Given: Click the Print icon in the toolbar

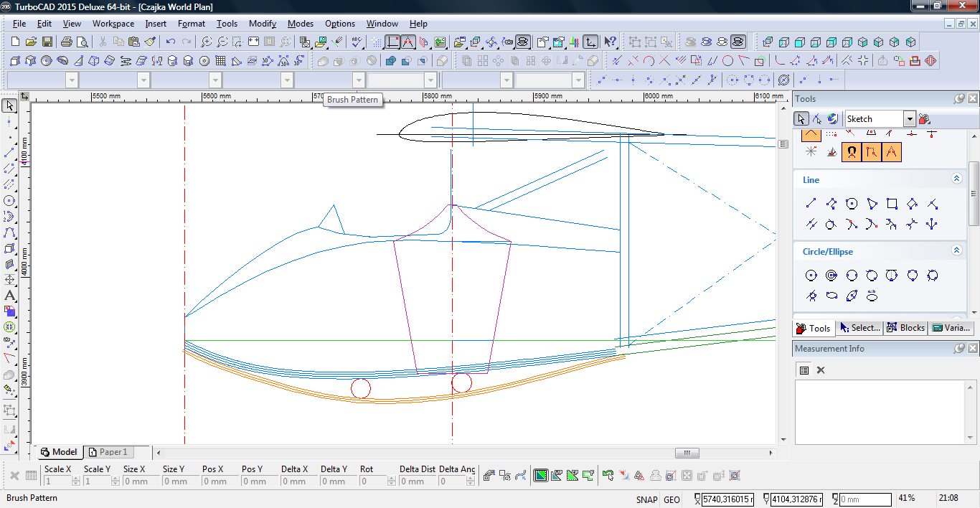Looking at the screenshot, I should click(x=67, y=42).
